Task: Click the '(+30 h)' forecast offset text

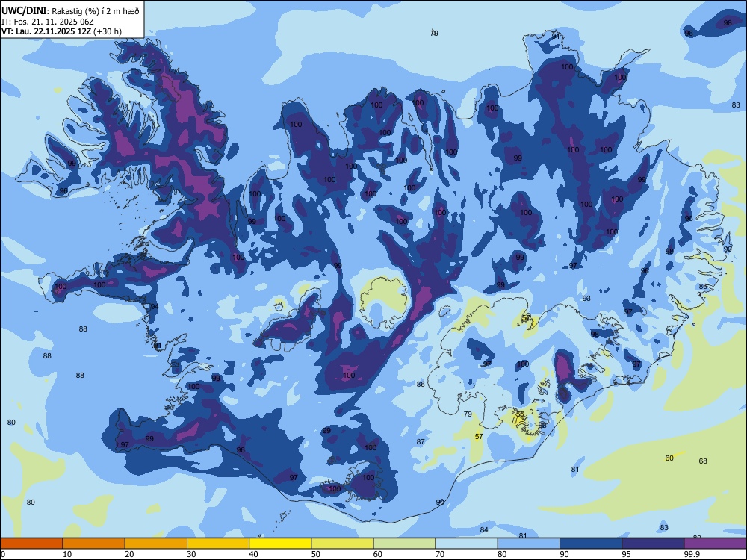Action: tap(108, 31)
